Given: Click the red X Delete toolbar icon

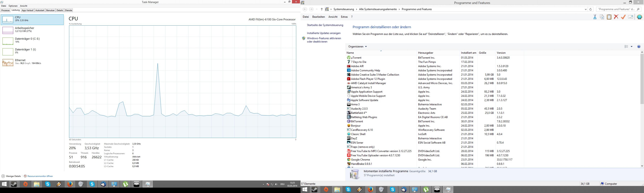Looking at the screenshot, I should 616,17.
